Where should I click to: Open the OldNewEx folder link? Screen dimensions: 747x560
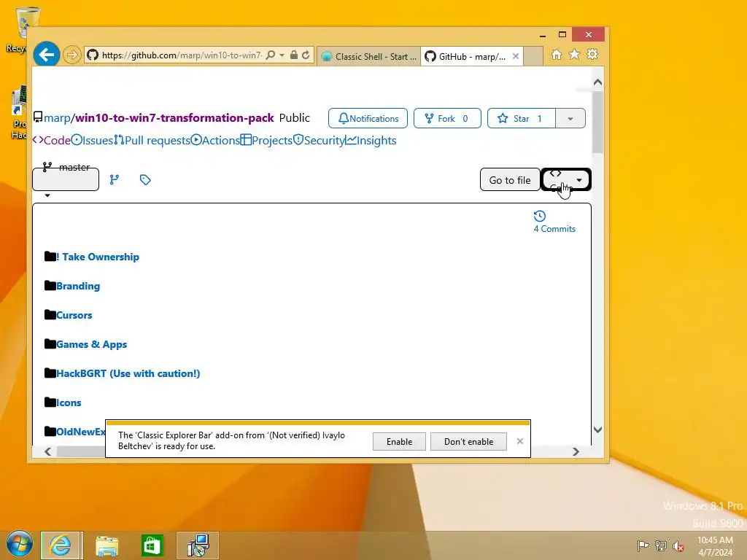(80, 432)
